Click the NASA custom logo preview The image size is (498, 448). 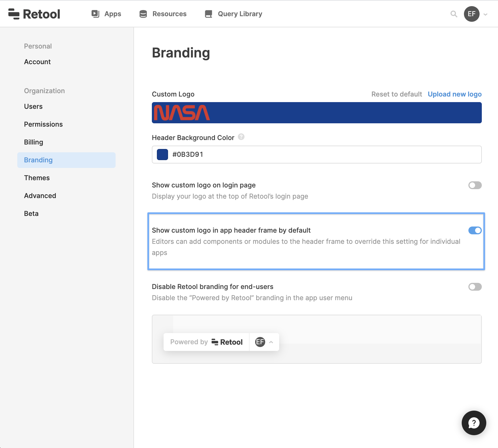click(317, 113)
